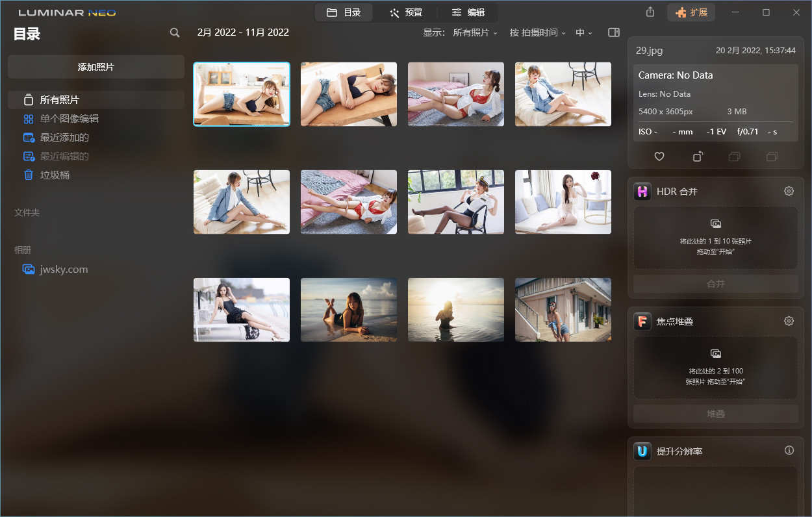
Task: Click the second photo stack toggle icon
Action: [772, 157]
